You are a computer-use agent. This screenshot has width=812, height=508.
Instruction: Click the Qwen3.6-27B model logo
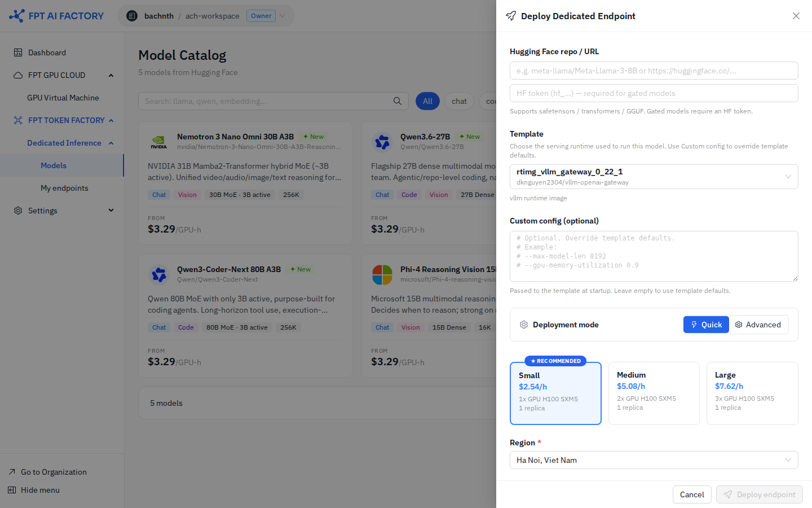[x=382, y=142]
